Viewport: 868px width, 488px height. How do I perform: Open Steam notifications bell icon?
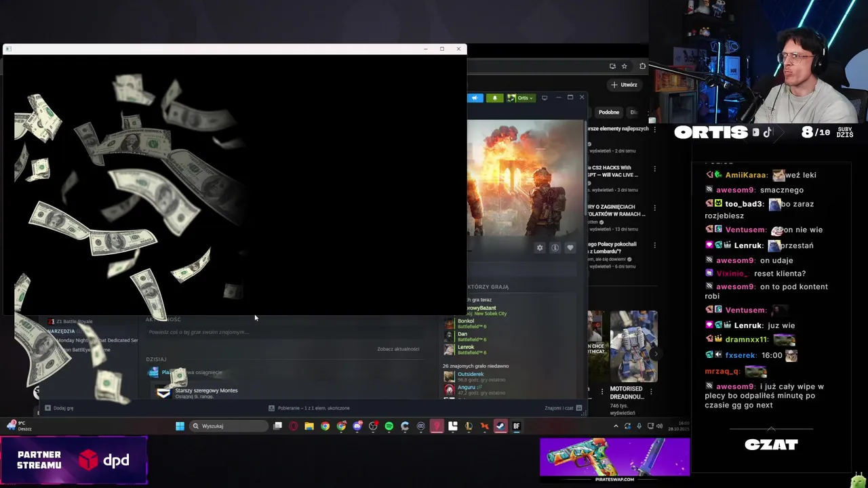click(494, 98)
